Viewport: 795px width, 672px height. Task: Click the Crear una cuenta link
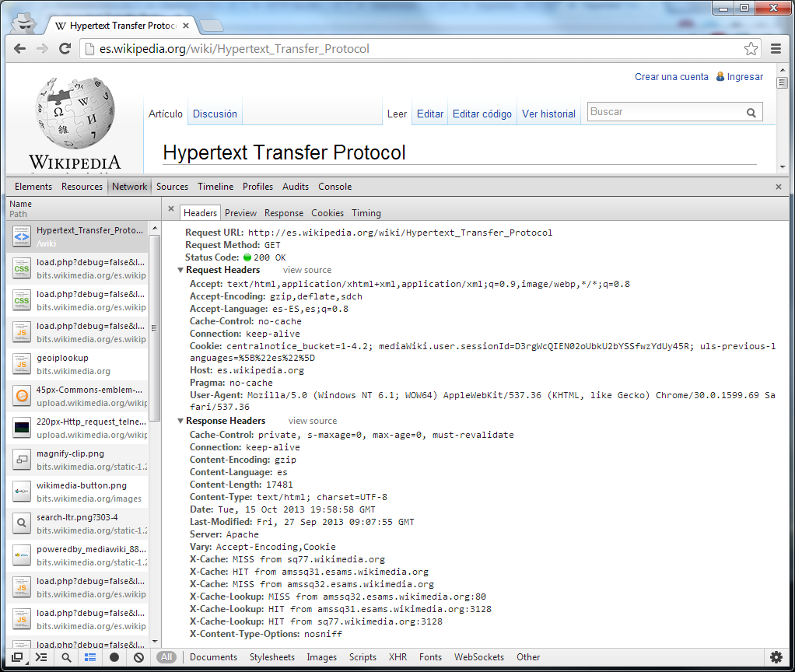[x=671, y=77]
